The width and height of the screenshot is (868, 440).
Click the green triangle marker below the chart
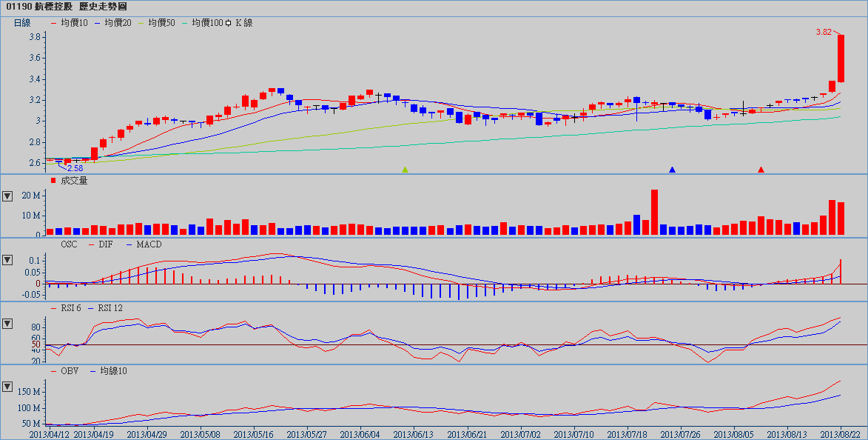pos(405,170)
